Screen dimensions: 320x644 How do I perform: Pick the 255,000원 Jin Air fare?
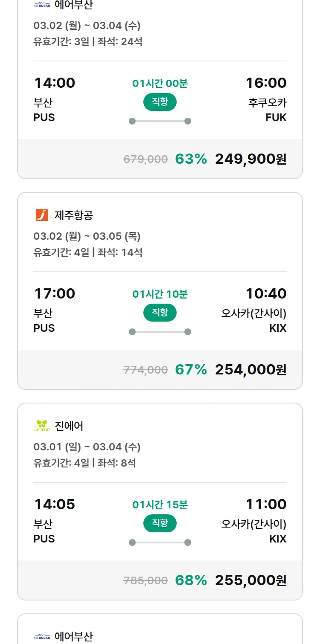pyautogui.click(x=250, y=580)
